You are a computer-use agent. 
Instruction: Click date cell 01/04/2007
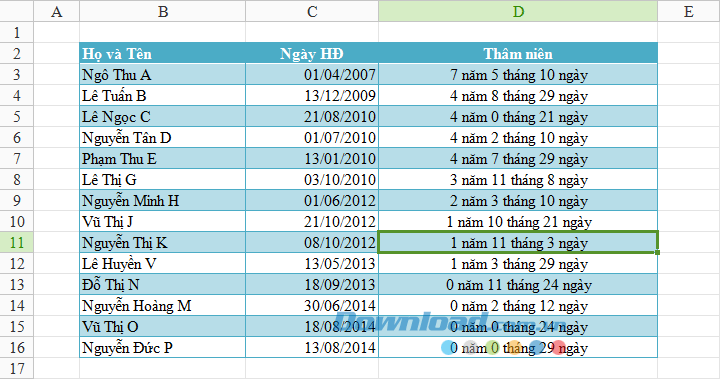312,74
